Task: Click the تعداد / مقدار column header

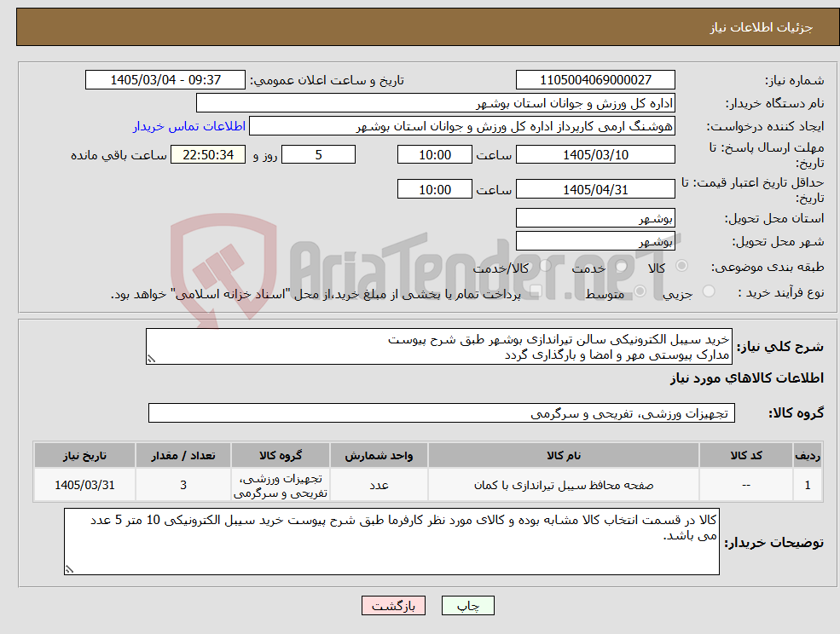Action: click(182, 455)
